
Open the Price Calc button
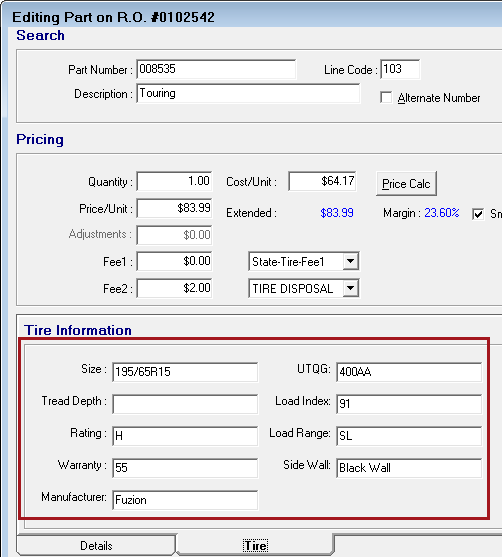point(406,184)
